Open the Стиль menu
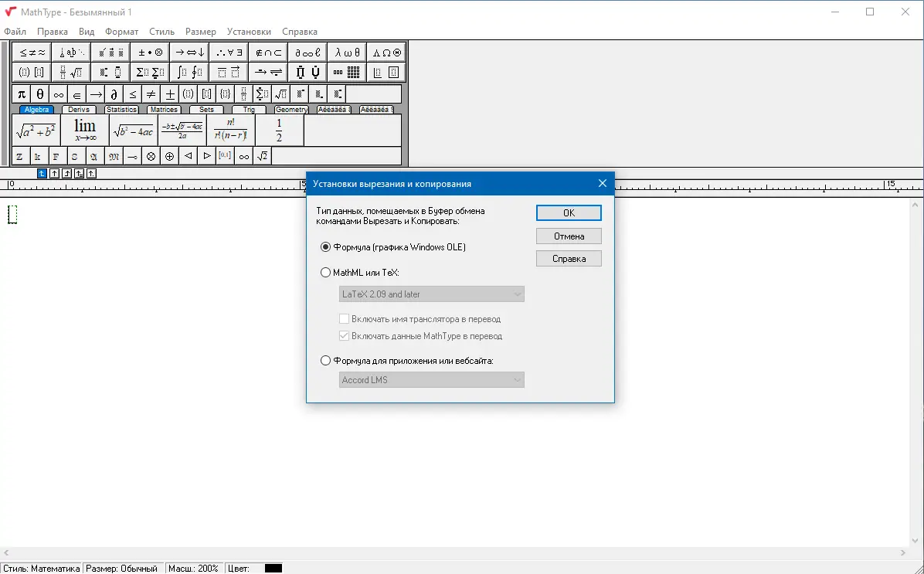 (x=161, y=32)
